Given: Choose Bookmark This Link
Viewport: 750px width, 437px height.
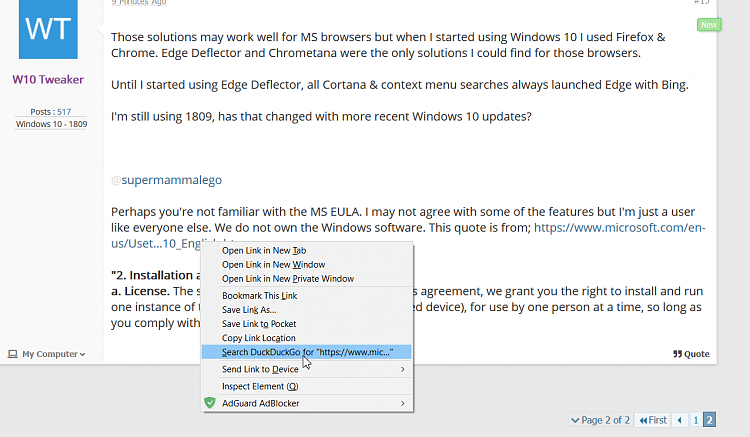Looking at the screenshot, I should click(307, 295).
